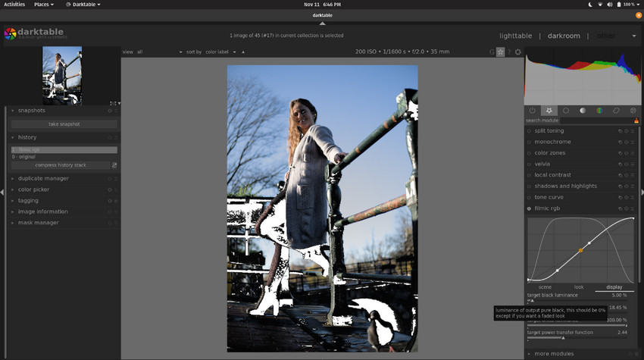Image resolution: width=644 pixels, height=360 pixels.
Task: Click compress history stack button
Action: coord(61,165)
